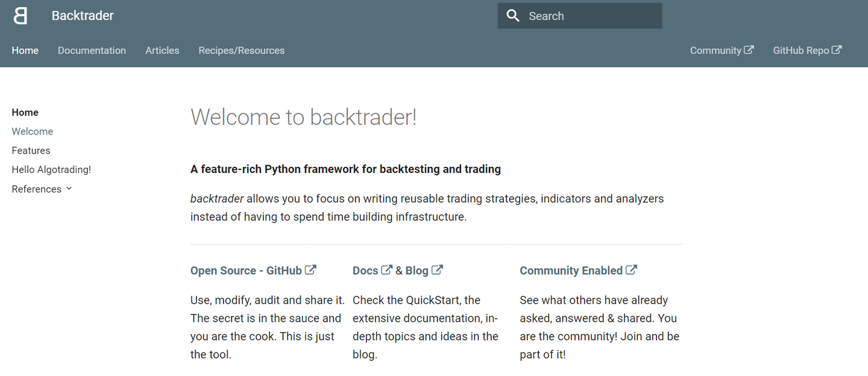Go to Recipes/Resources tab

tap(241, 51)
